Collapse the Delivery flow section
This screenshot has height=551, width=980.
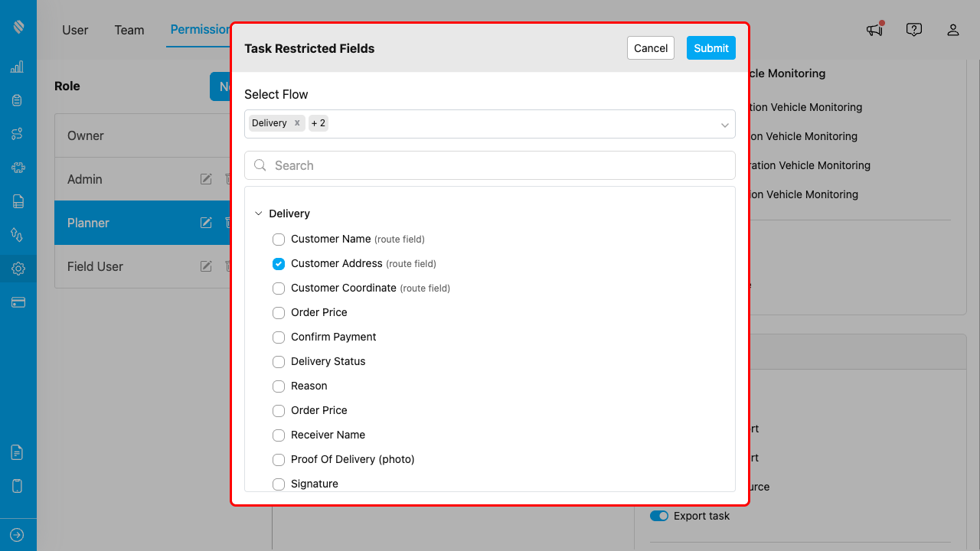point(259,214)
